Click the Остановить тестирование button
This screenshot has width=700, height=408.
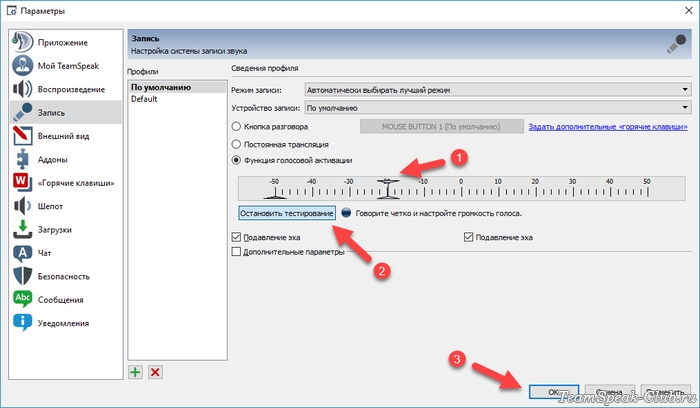[287, 213]
